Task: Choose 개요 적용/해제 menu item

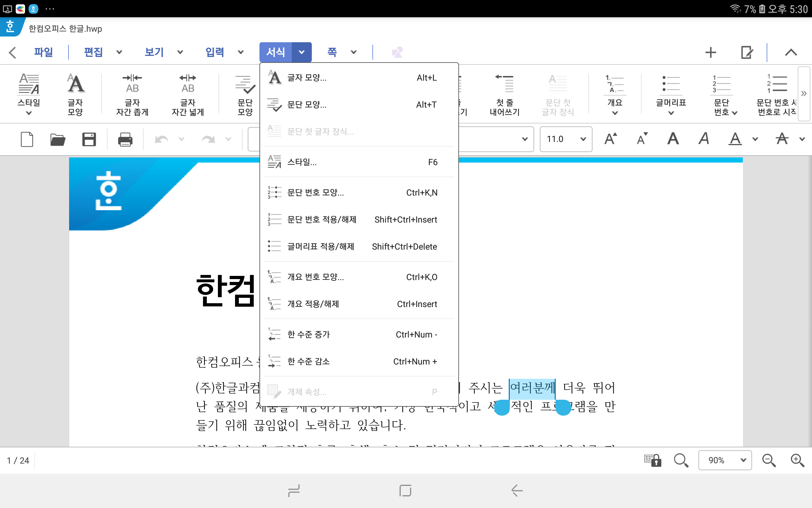Action: pos(359,304)
